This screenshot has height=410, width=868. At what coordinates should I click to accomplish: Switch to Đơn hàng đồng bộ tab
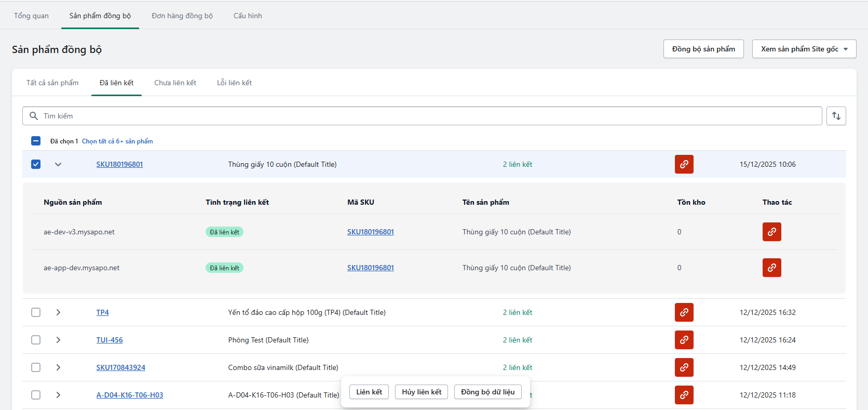click(182, 16)
